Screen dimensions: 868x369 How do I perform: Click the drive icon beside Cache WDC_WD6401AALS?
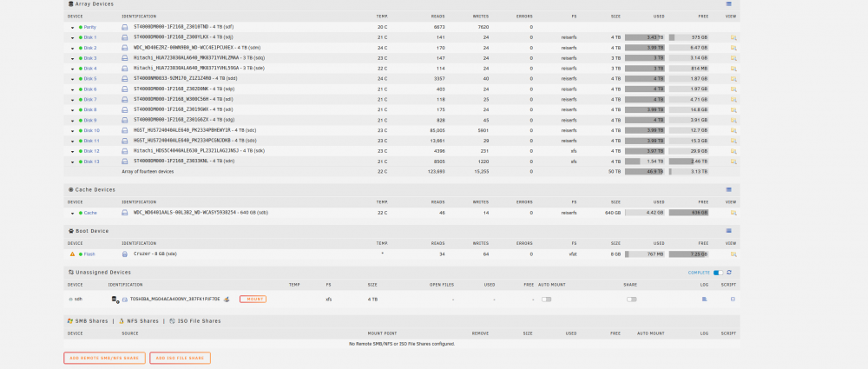click(x=124, y=213)
